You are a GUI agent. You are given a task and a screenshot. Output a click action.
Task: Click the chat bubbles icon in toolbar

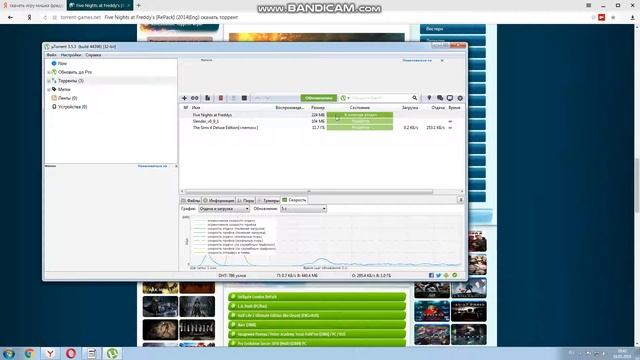point(440,98)
